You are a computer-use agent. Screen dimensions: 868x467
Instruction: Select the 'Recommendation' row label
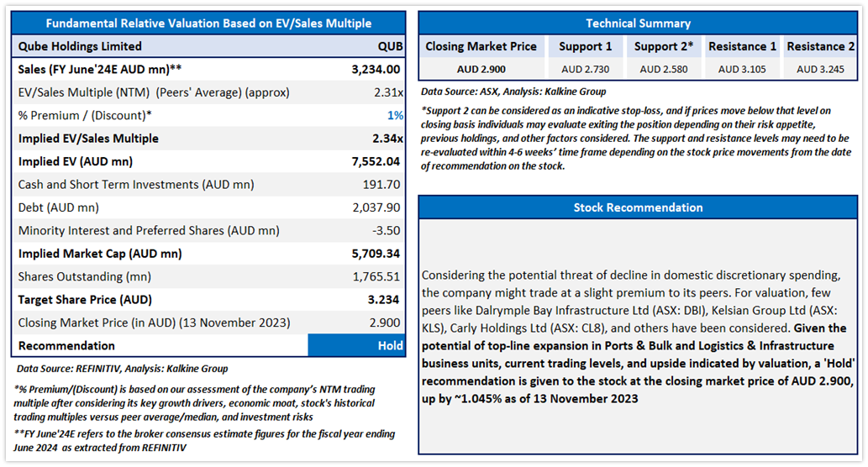pyautogui.click(x=66, y=346)
